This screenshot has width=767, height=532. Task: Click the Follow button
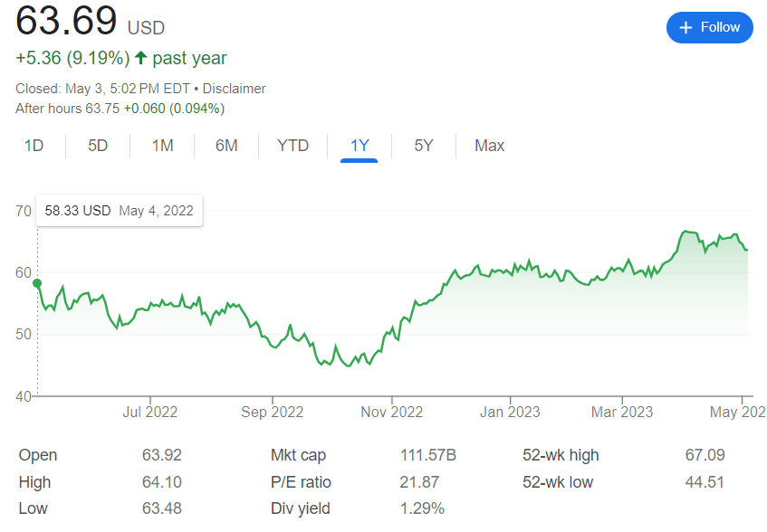[709, 27]
